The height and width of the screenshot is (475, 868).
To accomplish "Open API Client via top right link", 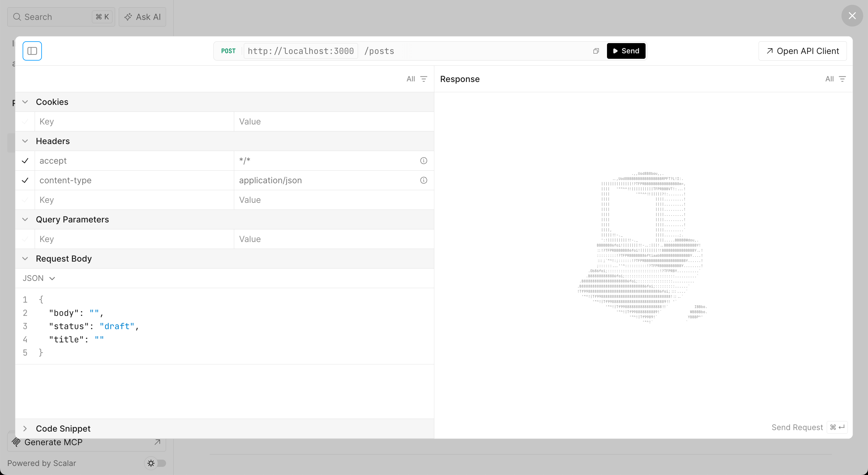I will tap(802, 51).
